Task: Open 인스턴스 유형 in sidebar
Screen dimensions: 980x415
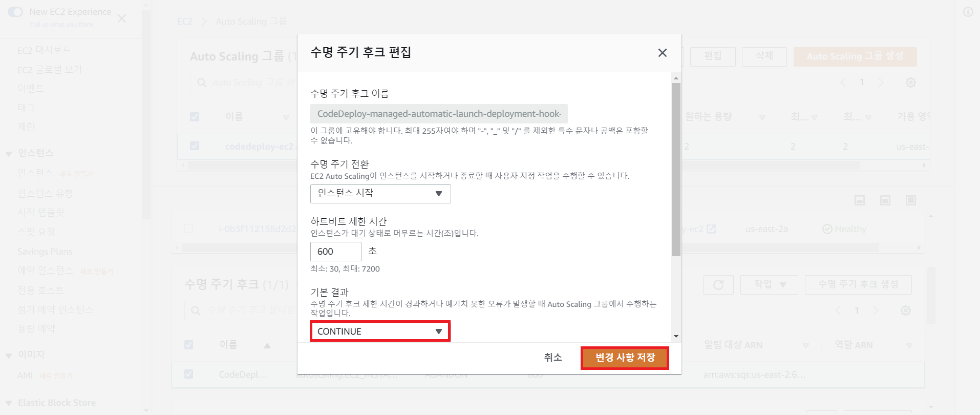Action: (45, 193)
